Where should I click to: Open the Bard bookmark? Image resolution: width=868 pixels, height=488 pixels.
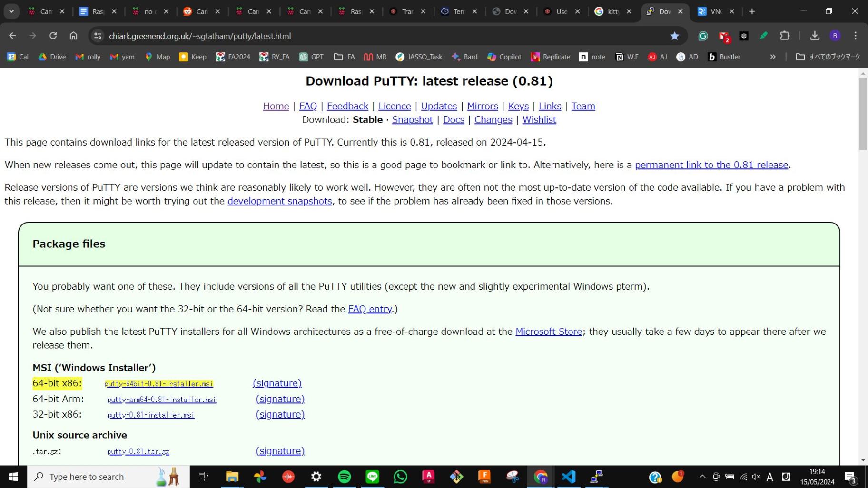point(464,57)
